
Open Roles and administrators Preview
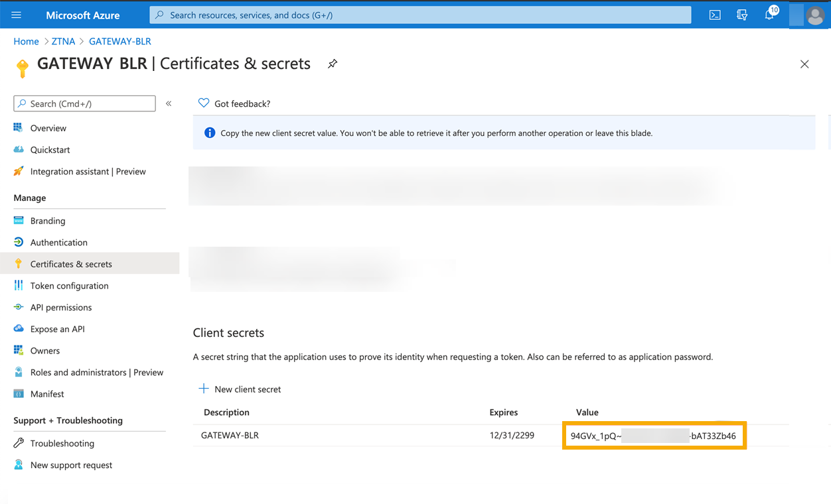click(97, 372)
